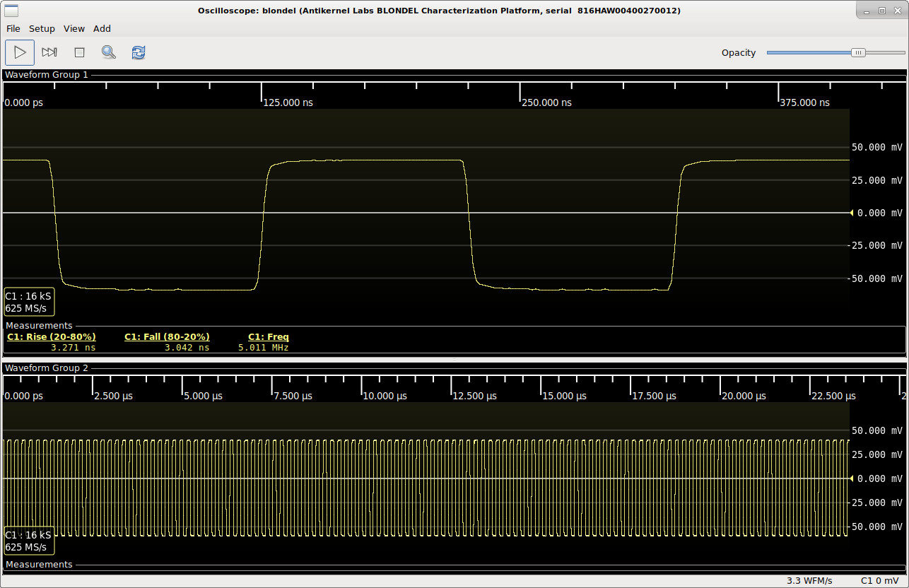Click the 2.500 µs timeline label
The image size is (909, 588).
114,396
